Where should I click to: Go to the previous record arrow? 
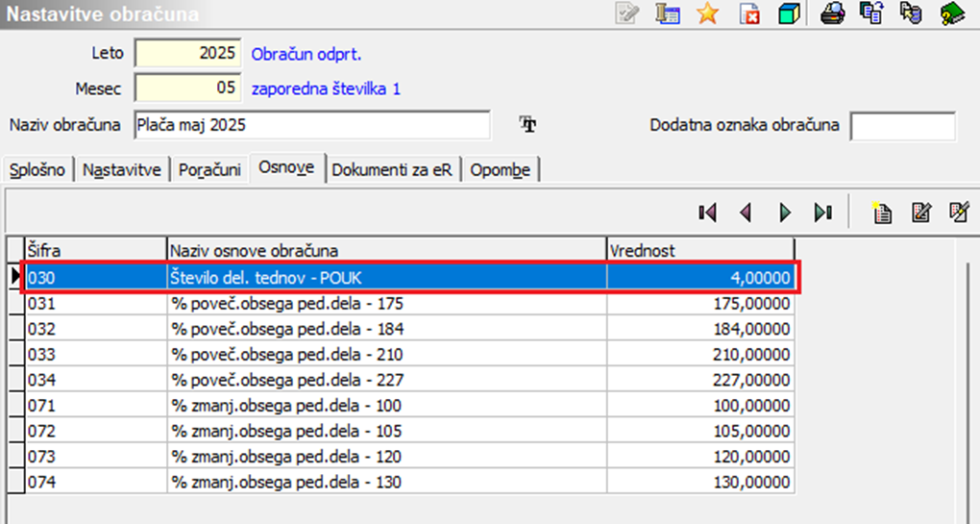point(745,213)
